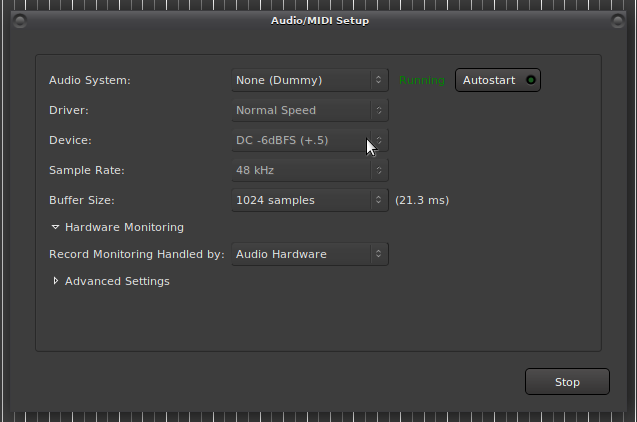Click the 21.3 ms latency readout
Screen dimensions: 637x422
(422, 200)
